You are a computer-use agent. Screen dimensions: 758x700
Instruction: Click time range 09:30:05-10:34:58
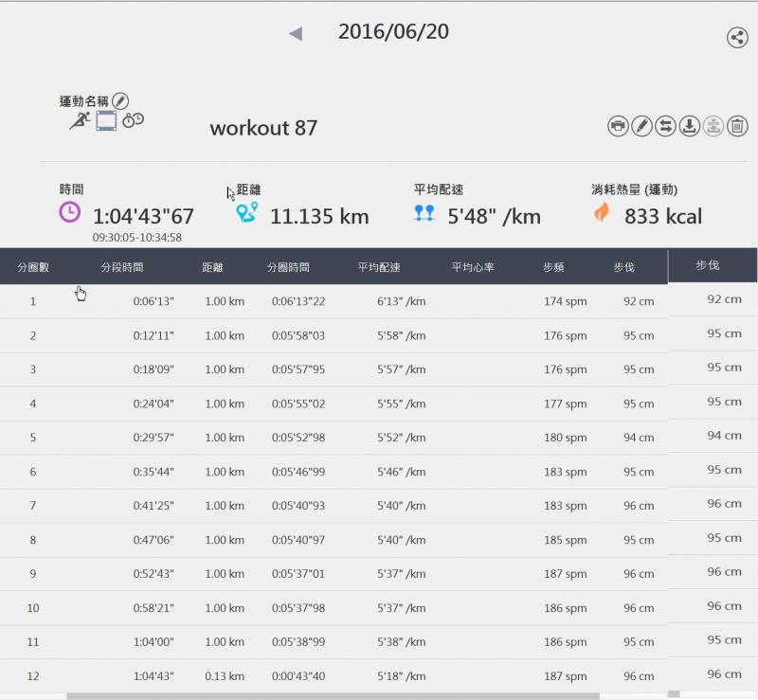(137, 238)
